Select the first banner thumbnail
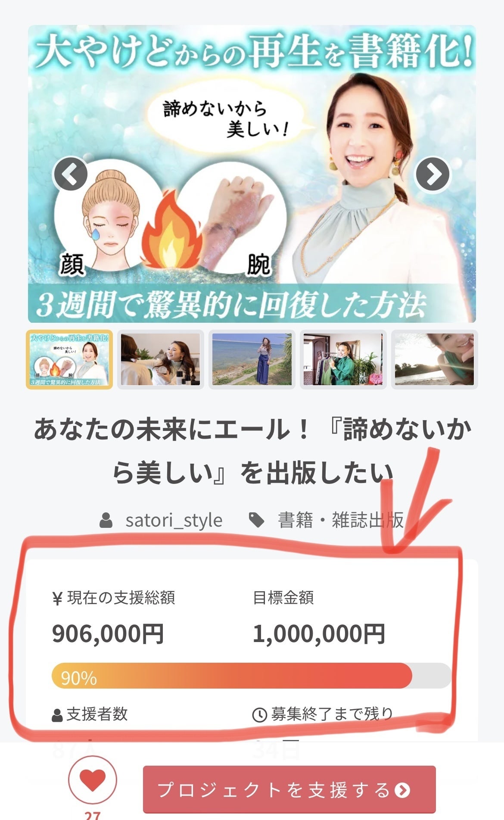This screenshot has height=820, width=504. coord(69,359)
